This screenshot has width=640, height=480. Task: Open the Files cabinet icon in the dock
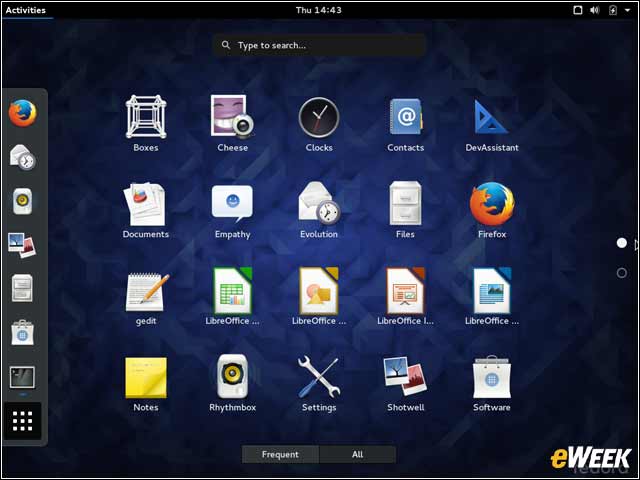[22, 289]
